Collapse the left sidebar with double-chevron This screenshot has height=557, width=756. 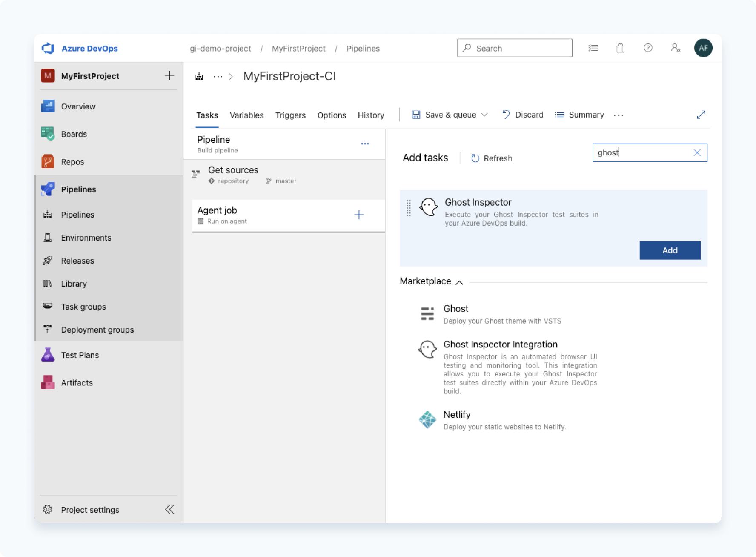pos(169,509)
